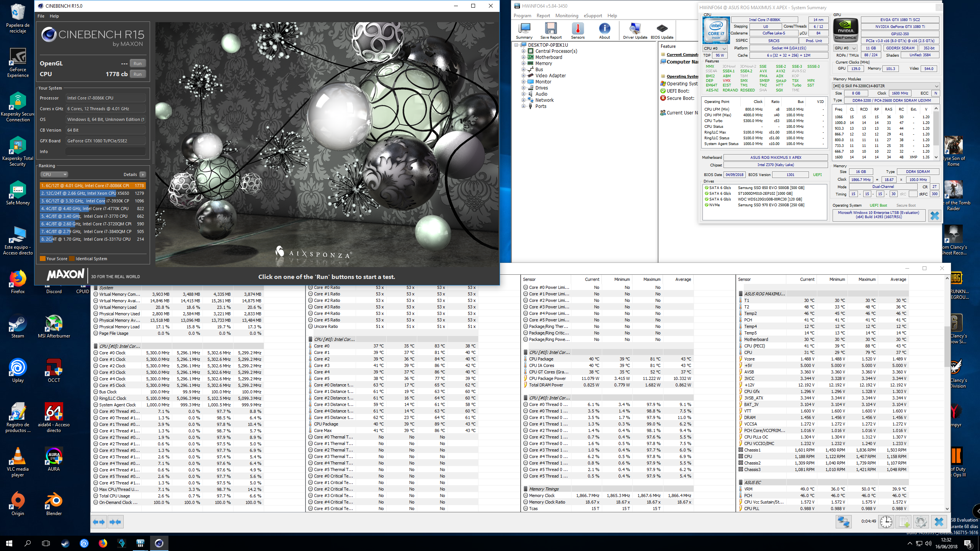
Task: Open HWiNFO64 eSupport menu
Action: coord(593,16)
